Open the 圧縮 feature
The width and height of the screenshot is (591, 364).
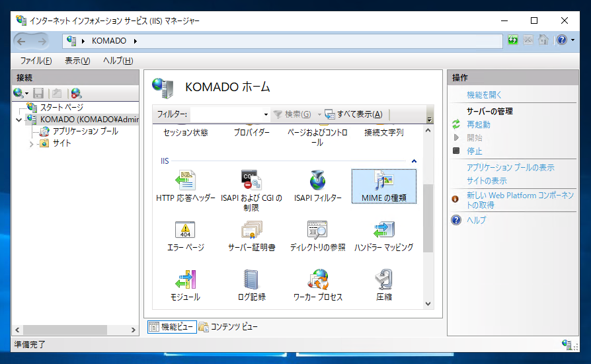click(383, 285)
